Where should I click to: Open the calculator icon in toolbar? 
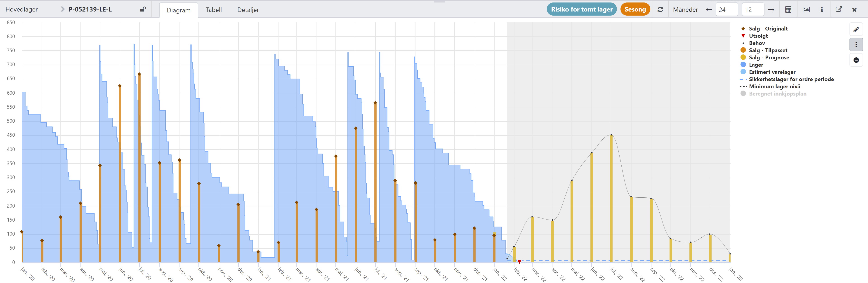coord(788,9)
